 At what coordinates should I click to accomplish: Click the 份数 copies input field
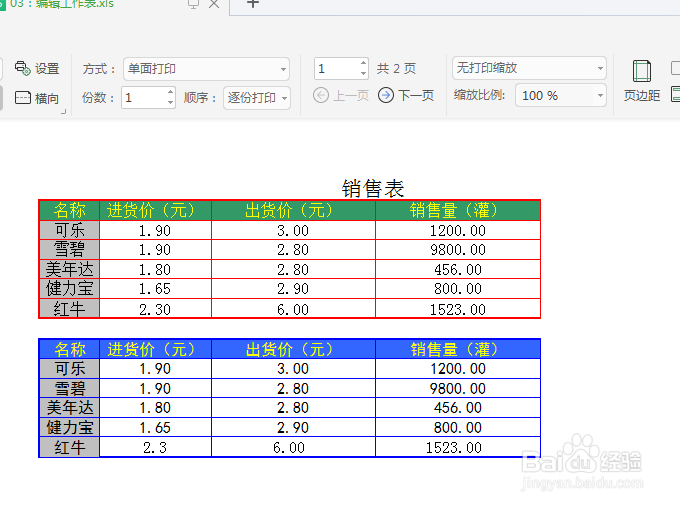144,98
